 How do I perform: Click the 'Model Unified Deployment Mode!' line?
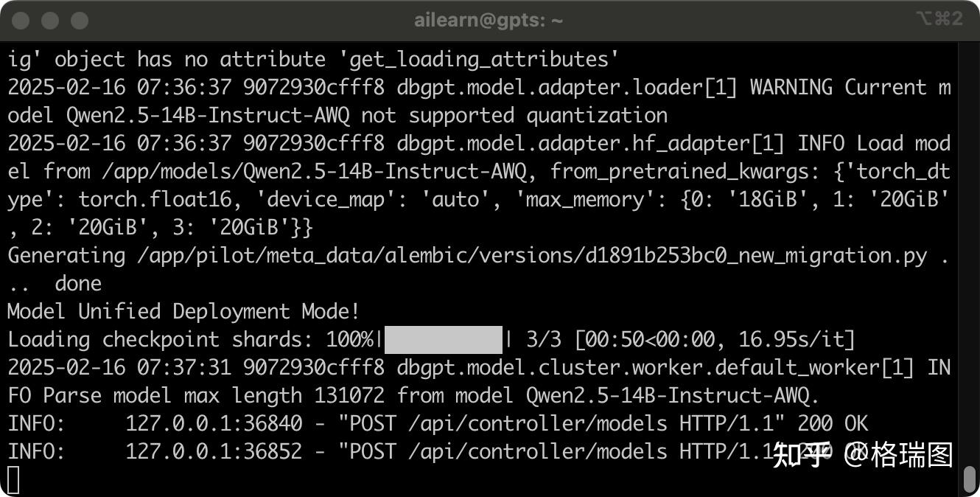click(183, 312)
